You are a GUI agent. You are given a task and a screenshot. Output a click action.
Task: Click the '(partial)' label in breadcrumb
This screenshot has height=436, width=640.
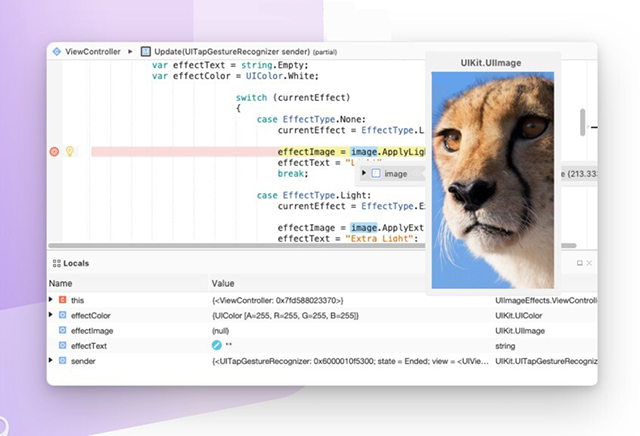point(325,52)
